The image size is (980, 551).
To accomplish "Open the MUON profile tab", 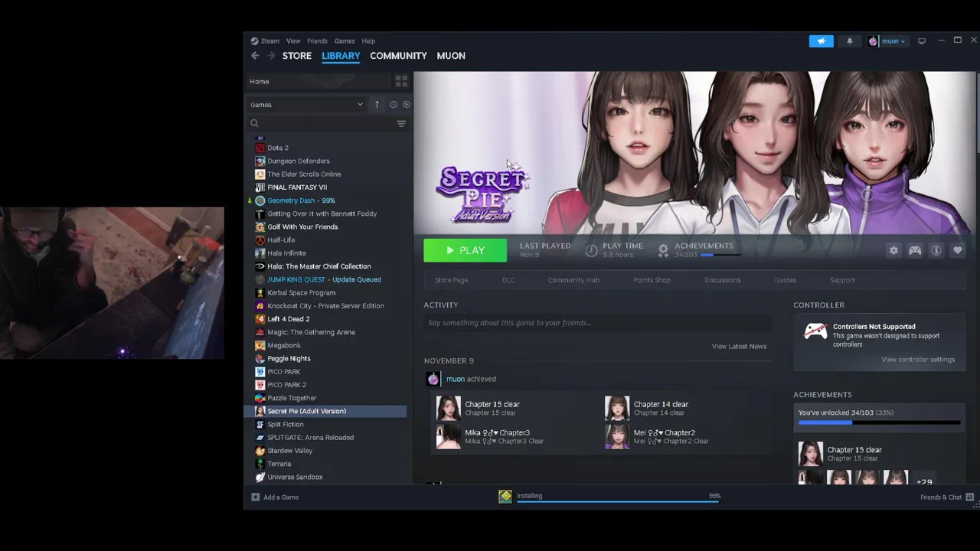I will [451, 56].
